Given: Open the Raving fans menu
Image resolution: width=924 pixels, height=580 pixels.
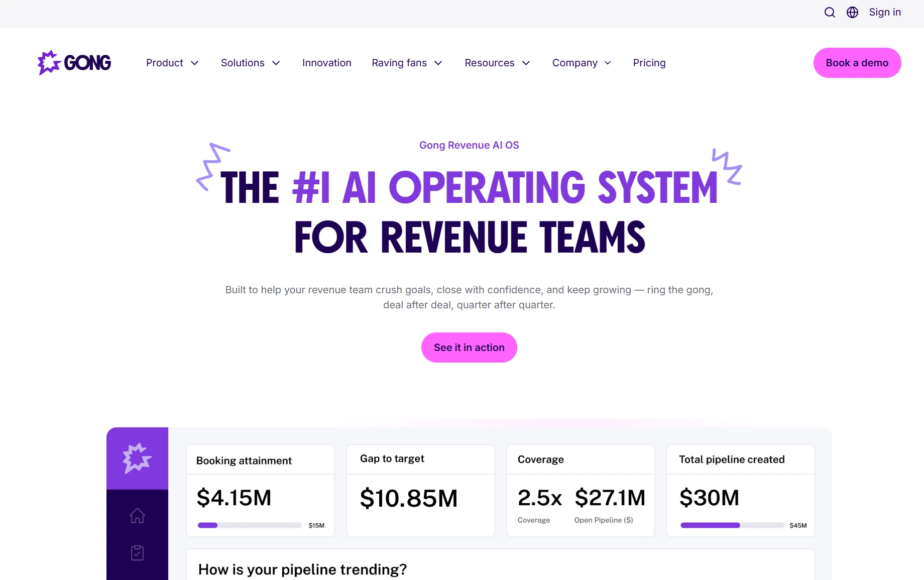Looking at the screenshot, I should [x=399, y=63].
